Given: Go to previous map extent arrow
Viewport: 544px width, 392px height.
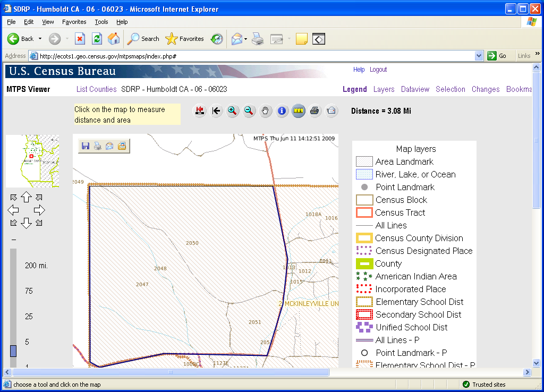Looking at the screenshot, I should (x=216, y=110).
